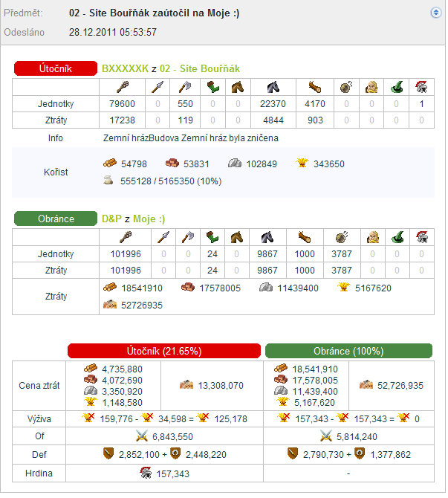Click the red Útočník (21.65%) header

[164, 351]
